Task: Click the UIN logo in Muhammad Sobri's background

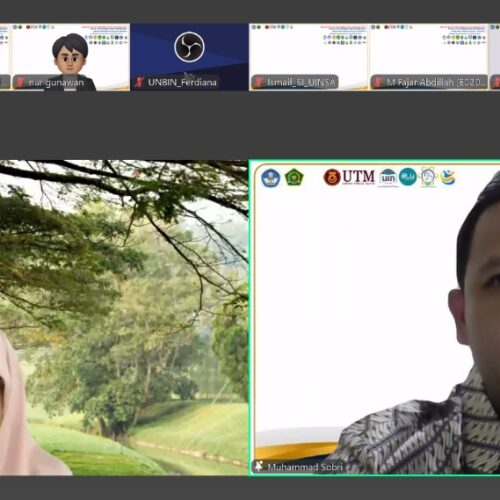Action: [x=388, y=177]
